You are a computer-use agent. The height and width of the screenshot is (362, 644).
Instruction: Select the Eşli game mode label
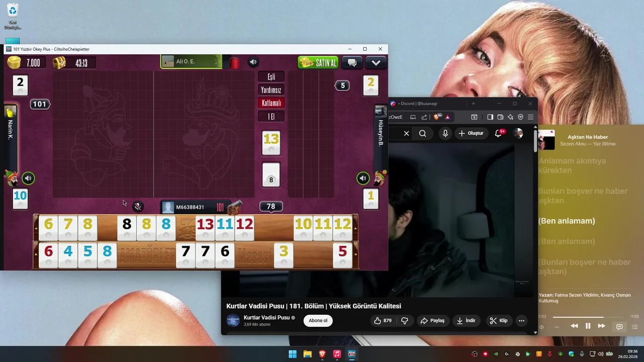coord(271,76)
